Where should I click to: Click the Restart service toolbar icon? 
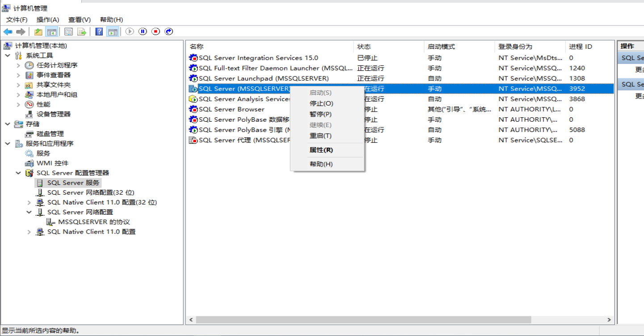pos(168,32)
